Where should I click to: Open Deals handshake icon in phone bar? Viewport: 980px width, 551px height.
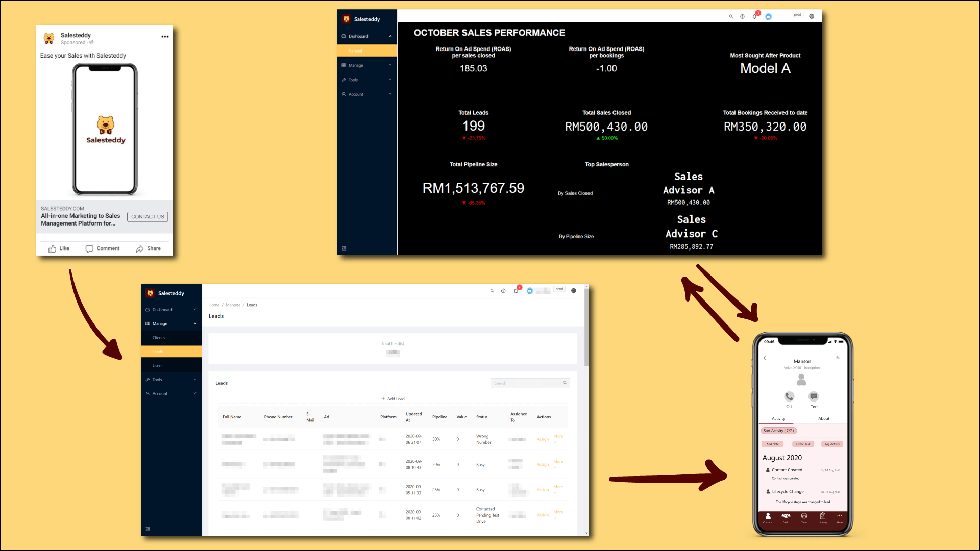(786, 518)
